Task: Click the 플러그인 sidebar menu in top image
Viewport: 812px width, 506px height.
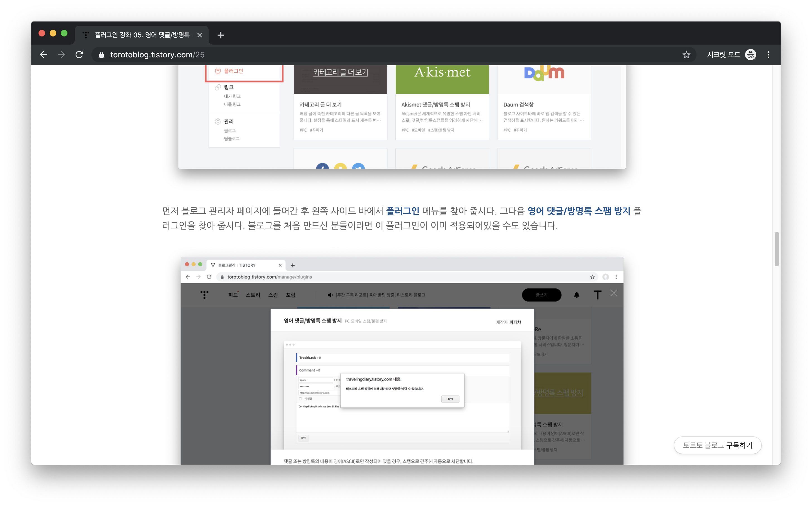Action: [234, 71]
